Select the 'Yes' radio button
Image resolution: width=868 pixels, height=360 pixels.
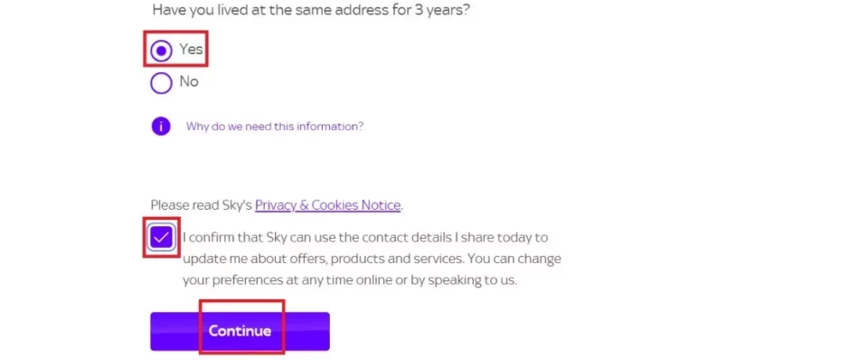tap(161, 52)
